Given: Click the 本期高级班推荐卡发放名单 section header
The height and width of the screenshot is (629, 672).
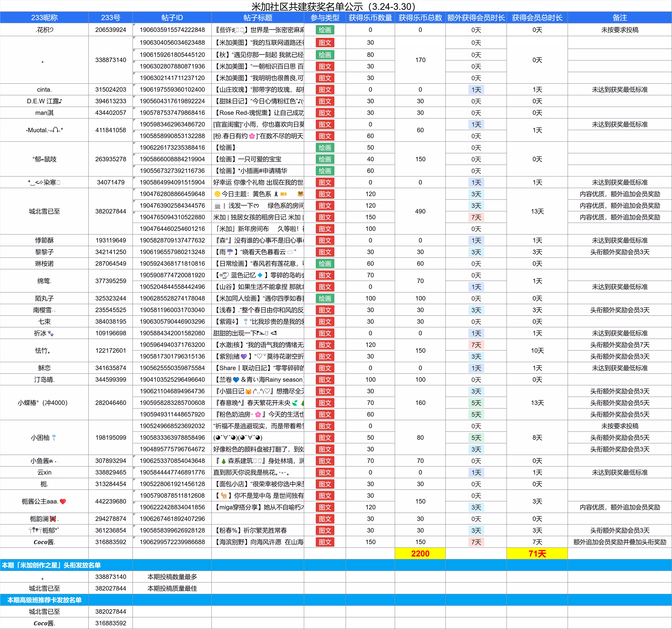Looking at the screenshot, I should pos(44,600).
